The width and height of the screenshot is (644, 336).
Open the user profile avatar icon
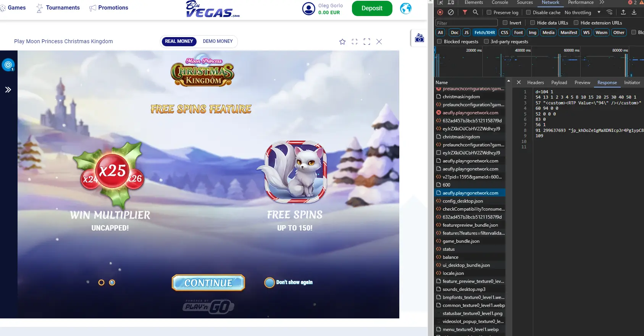pos(308,8)
